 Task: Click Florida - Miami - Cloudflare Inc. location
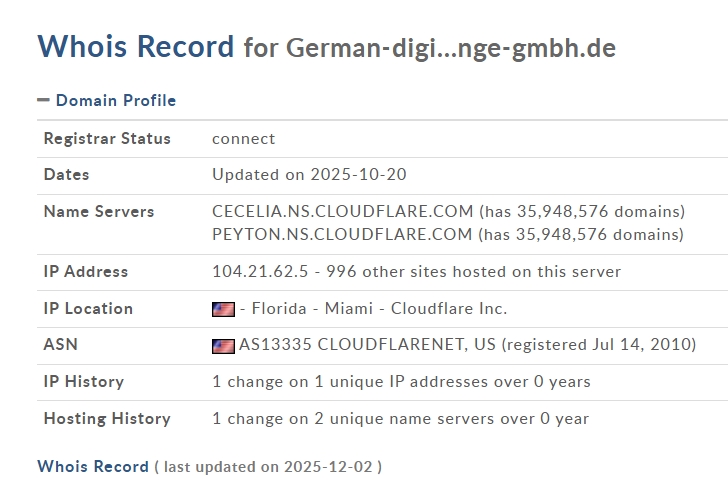[373, 309]
